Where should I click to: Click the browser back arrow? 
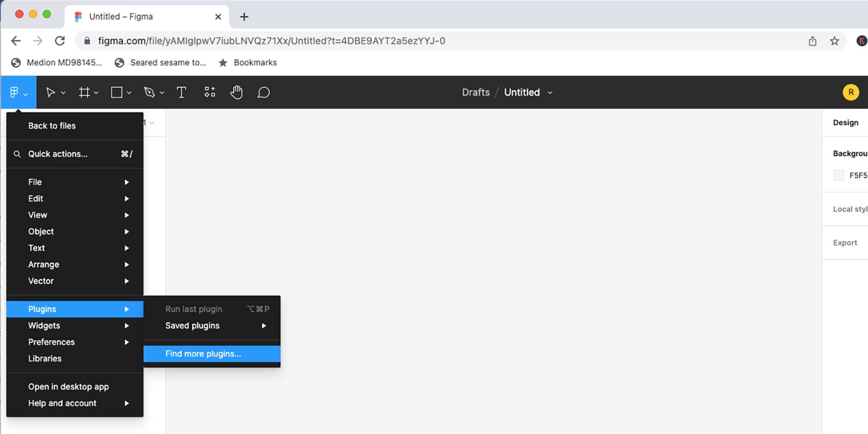pyautogui.click(x=16, y=41)
